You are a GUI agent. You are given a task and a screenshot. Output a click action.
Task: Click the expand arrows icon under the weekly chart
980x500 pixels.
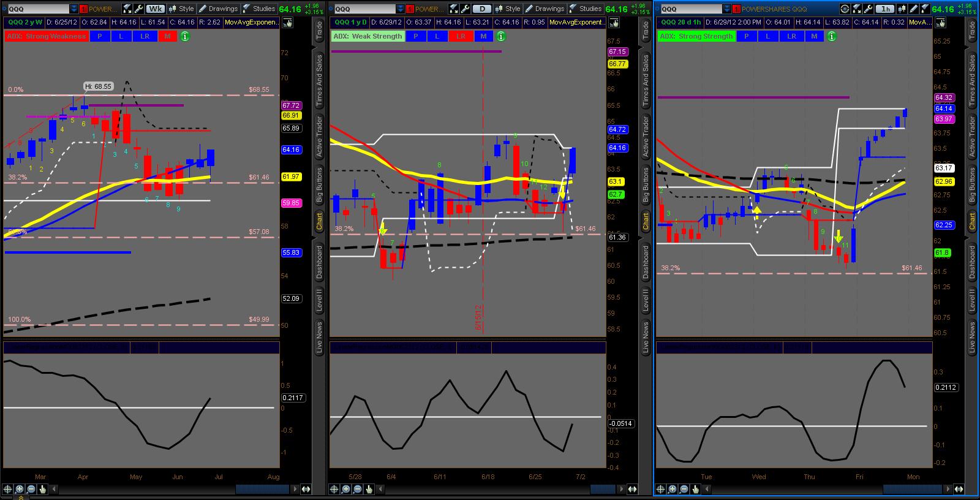(x=306, y=489)
